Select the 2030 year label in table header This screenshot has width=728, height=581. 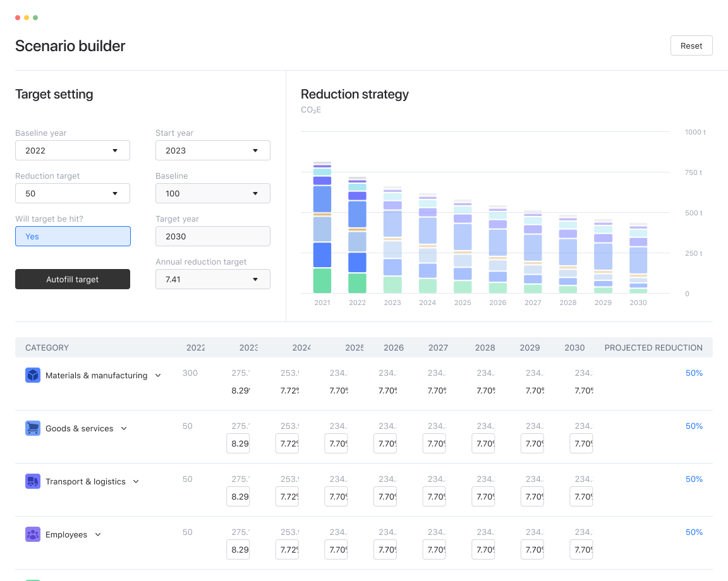pyautogui.click(x=574, y=348)
